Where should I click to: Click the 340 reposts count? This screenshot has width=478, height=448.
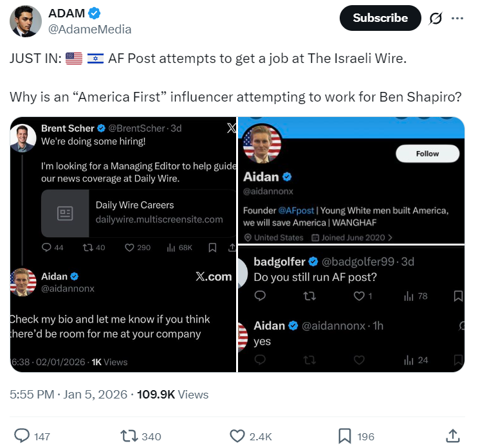151,436
